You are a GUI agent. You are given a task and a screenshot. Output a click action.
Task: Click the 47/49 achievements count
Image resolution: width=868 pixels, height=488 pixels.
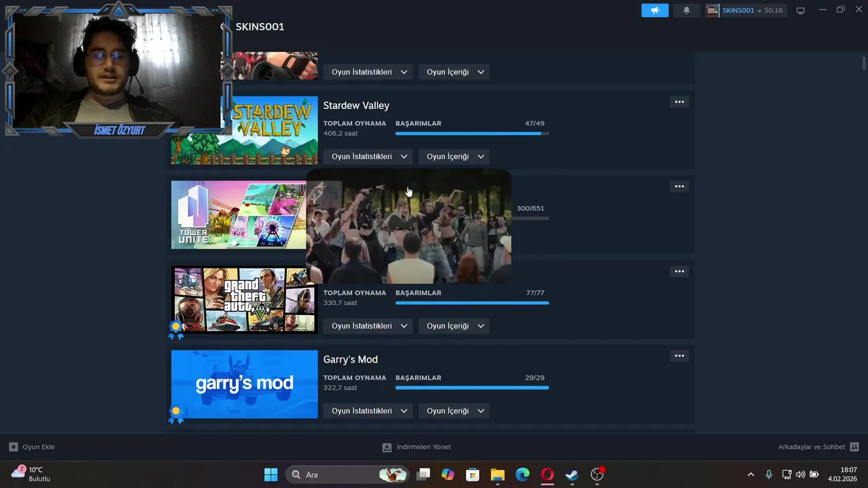534,123
